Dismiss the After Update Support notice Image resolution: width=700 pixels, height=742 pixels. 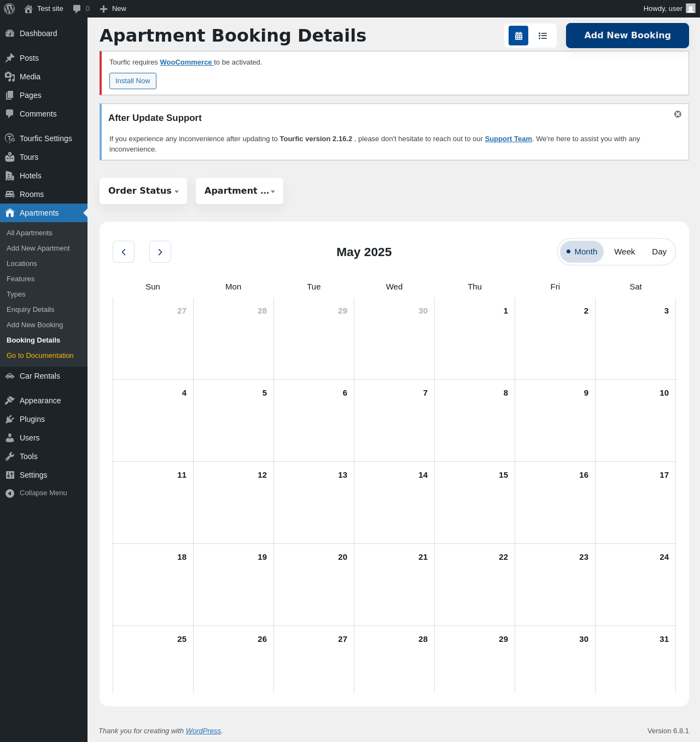tap(678, 114)
